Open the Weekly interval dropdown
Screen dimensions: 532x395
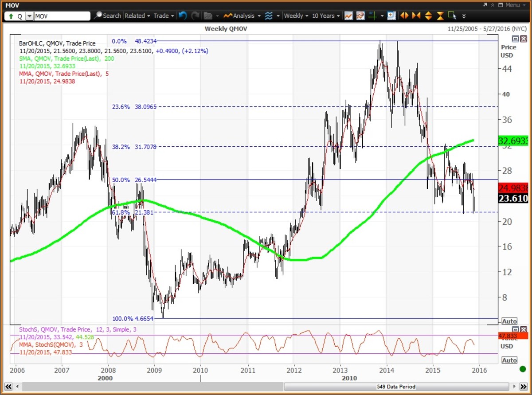point(296,16)
